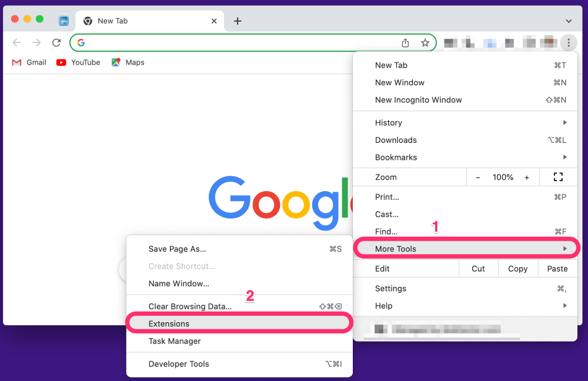Viewport: 588px width, 381px height.
Task: Reload the current page
Action: coord(56,43)
